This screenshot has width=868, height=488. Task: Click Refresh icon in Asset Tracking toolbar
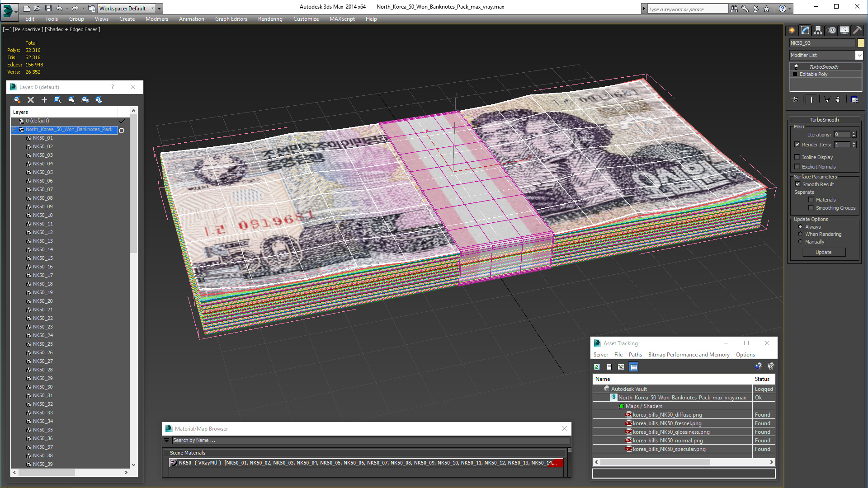[x=597, y=367]
